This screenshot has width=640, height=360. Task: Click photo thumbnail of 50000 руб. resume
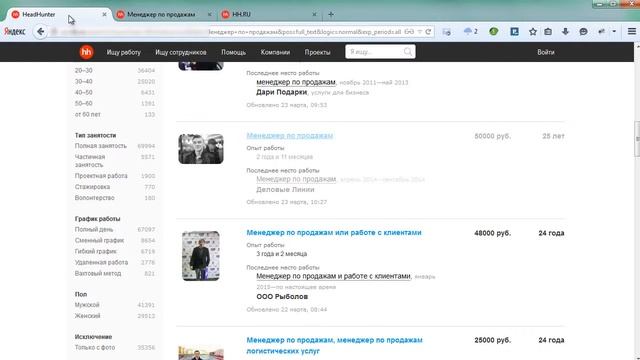201,149
